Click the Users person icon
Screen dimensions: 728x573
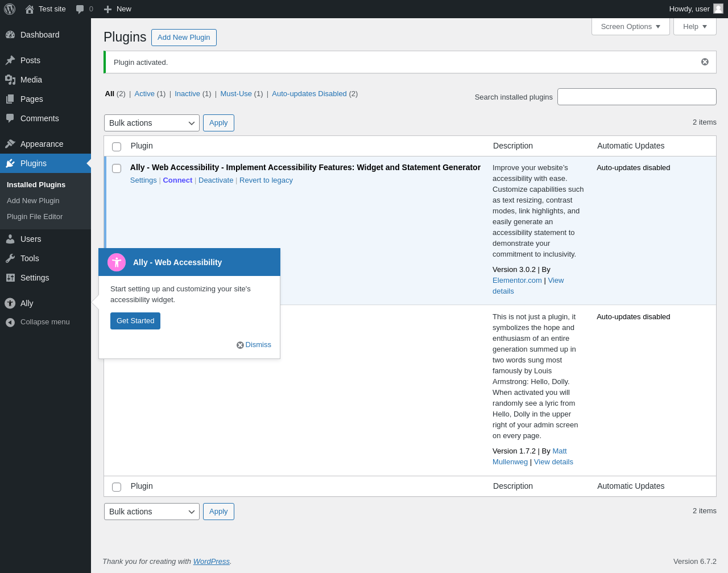pos(10,239)
